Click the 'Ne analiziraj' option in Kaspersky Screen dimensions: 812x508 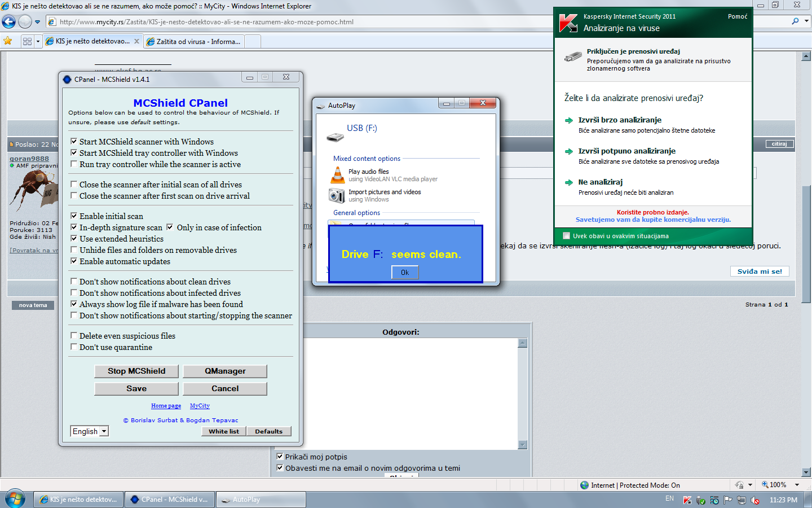(x=601, y=182)
